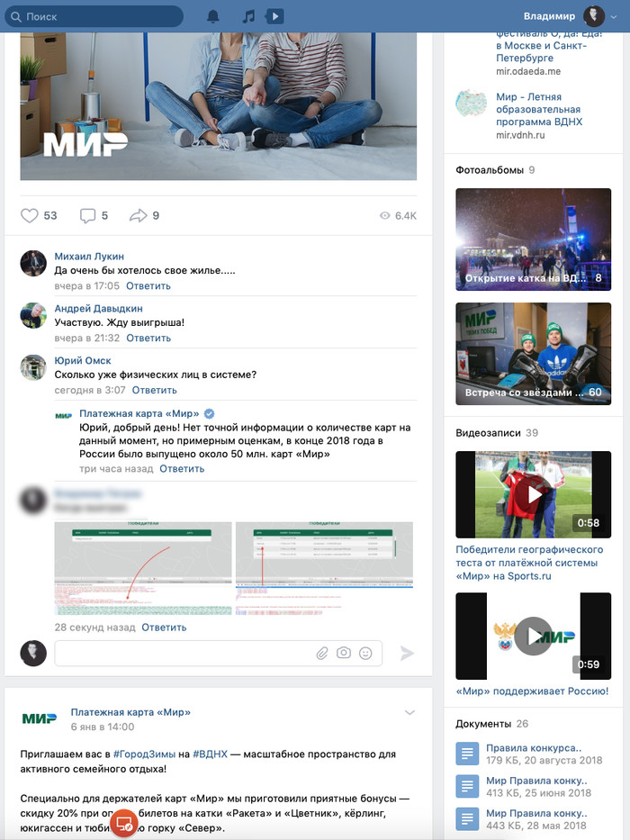Click your avatar beside comment box
This screenshot has height=840, width=630.
pyautogui.click(x=33, y=653)
